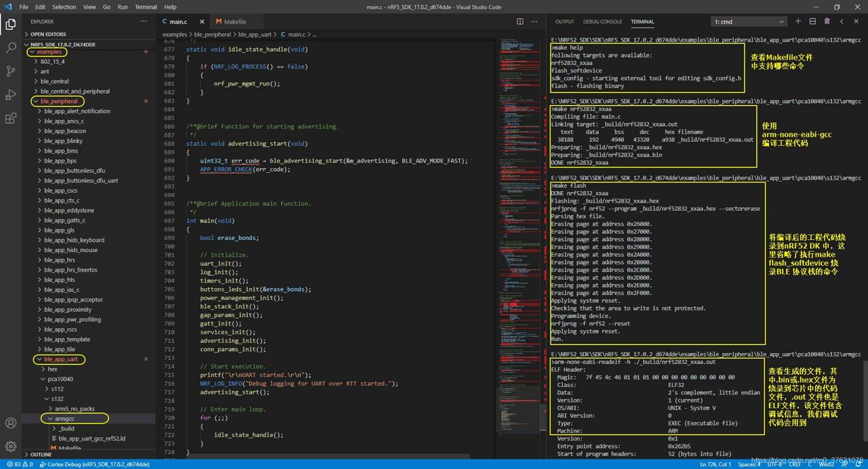The width and height of the screenshot is (868, 469).
Task: Open the View menu
Action: pos(89,7)
